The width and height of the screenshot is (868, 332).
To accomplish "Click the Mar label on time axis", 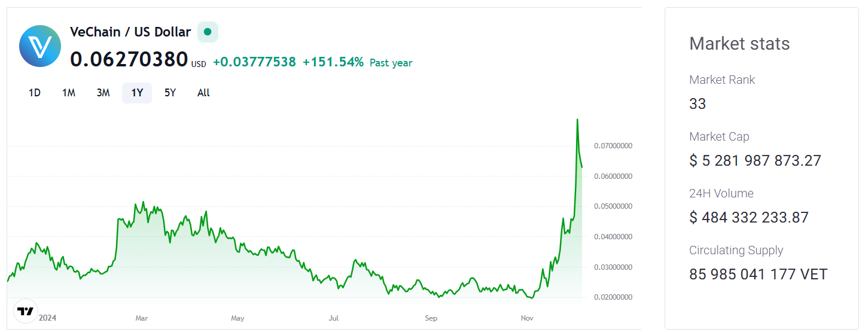I will tap(142, 318).
